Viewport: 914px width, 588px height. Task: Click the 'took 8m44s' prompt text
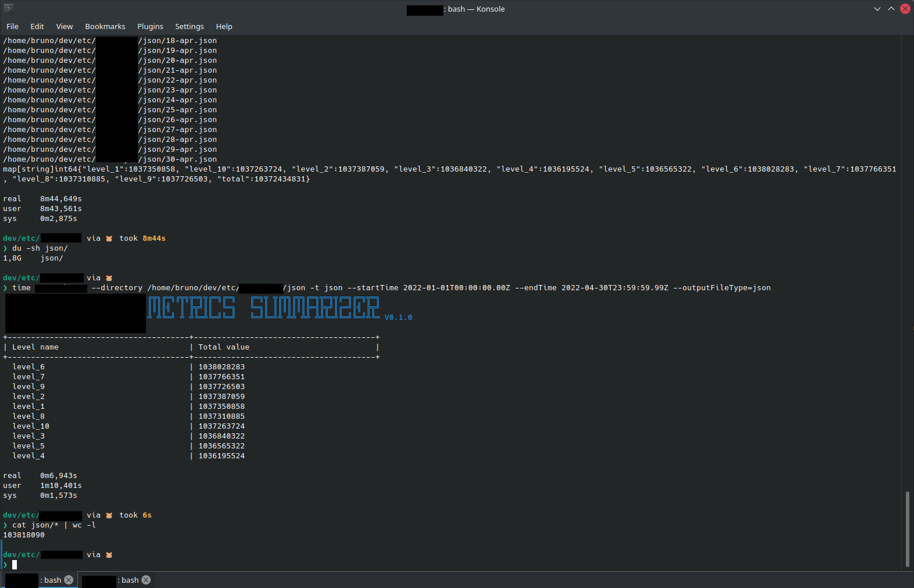click(x=143, y=238)
